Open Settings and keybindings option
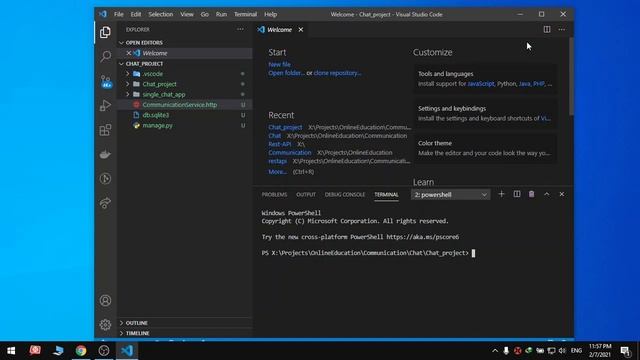The image size is (640, 360). (x=485, y=113)
